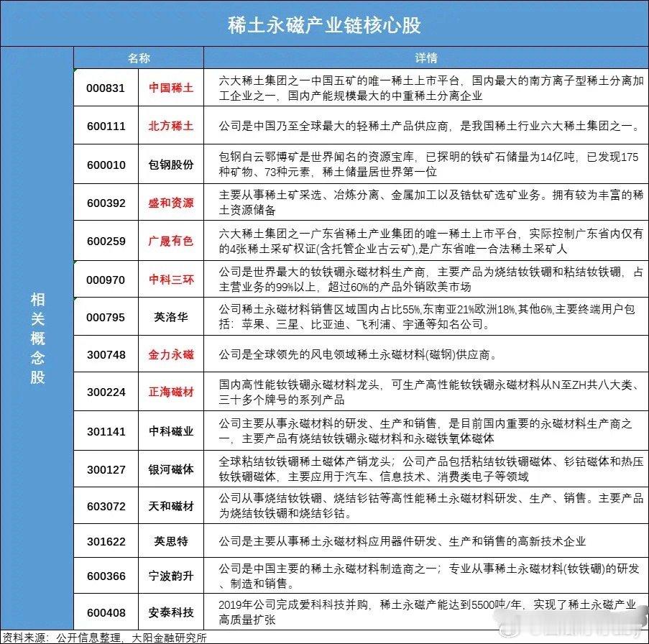Click the 英思特 details about 应用器件研发

(402, 541)
